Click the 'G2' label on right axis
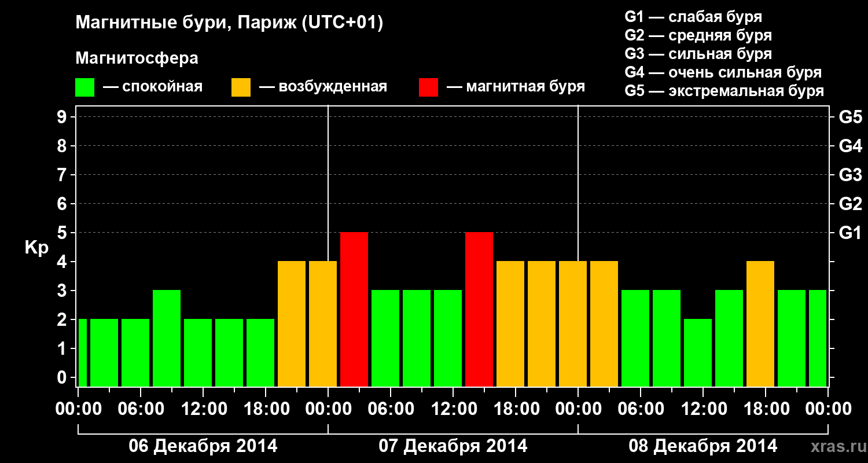Viewport: 868px width, 463px height. 850,204
